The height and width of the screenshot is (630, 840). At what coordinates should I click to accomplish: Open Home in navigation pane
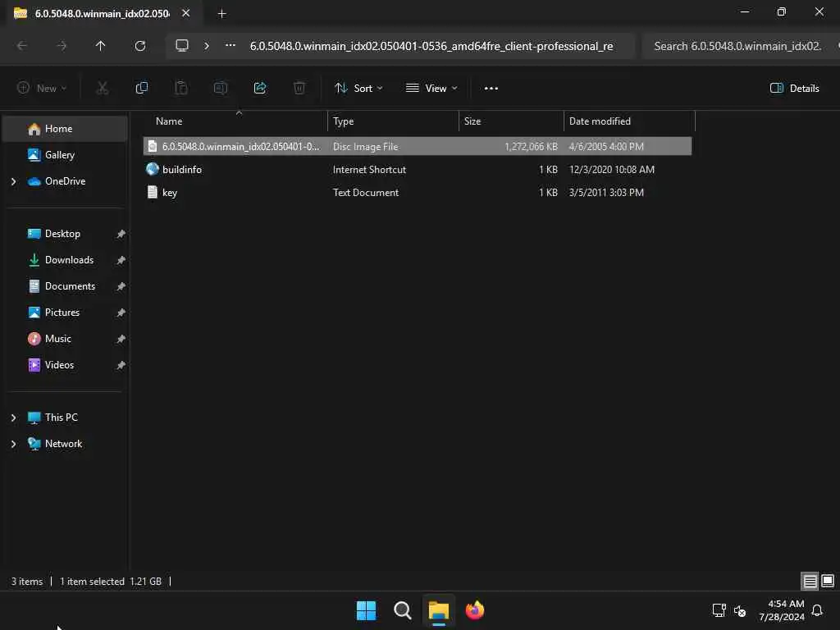pyautogui.click(x=65, y=129)
